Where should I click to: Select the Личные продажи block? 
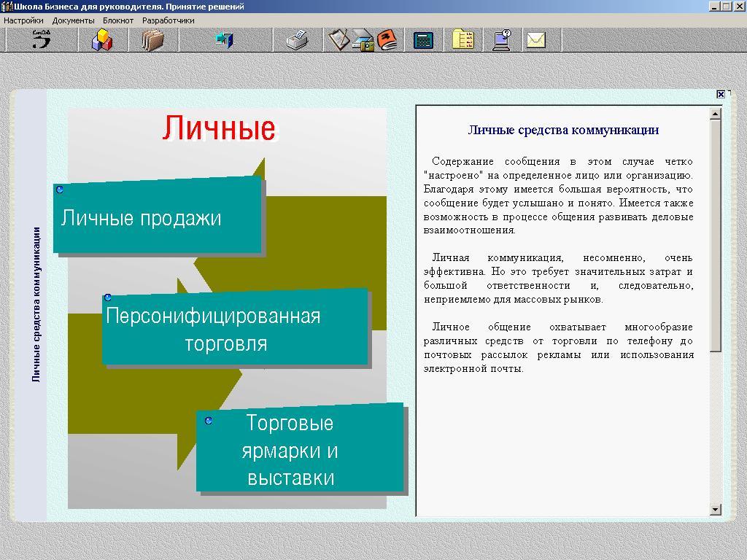pyautogui.click(x=158, y=215)
